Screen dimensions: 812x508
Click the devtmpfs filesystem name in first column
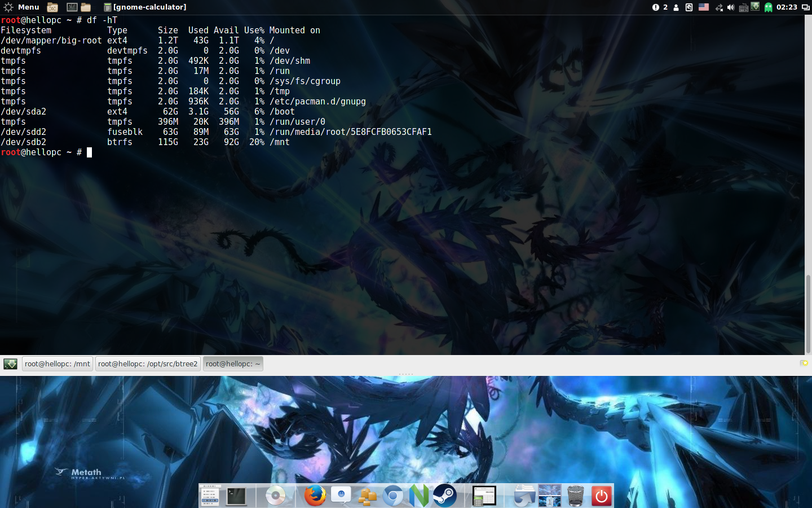(x=21, y=51)
